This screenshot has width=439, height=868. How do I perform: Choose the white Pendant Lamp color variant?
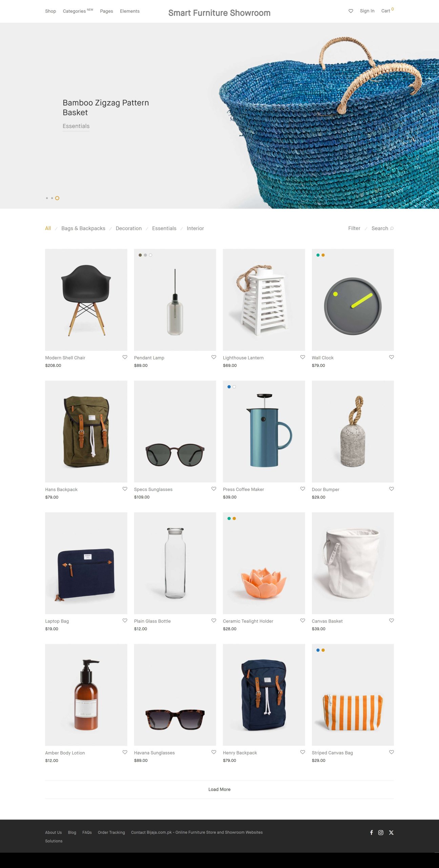click(151, 255)
